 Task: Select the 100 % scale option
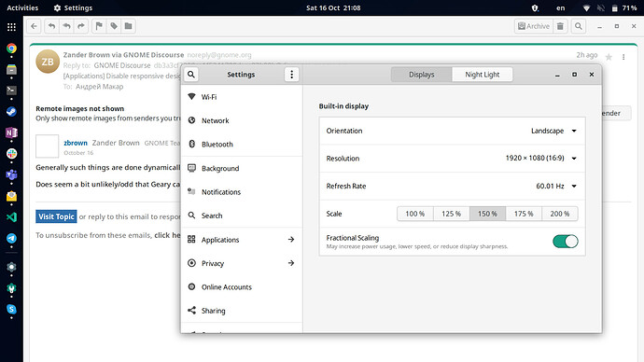(414, 214)
